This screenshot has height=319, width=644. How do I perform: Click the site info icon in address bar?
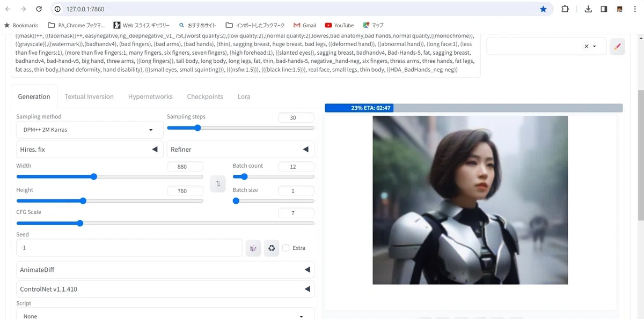tap(58, 9)
